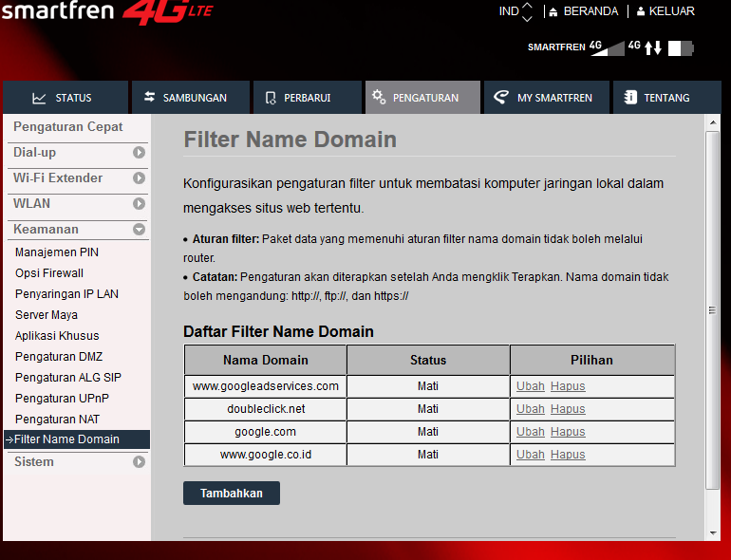Click Mati status for doubleclick.net
The image size is (731, 560).
(428, 409)
